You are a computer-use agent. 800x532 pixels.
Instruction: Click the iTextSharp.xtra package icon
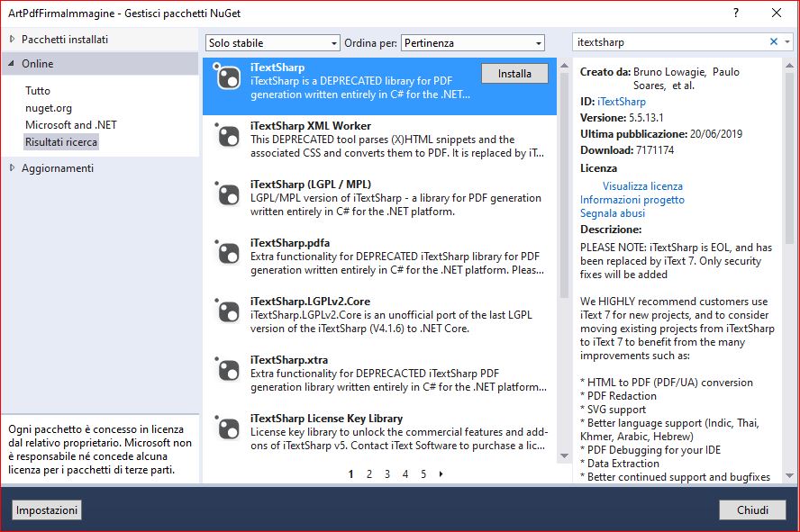point(227,370)
